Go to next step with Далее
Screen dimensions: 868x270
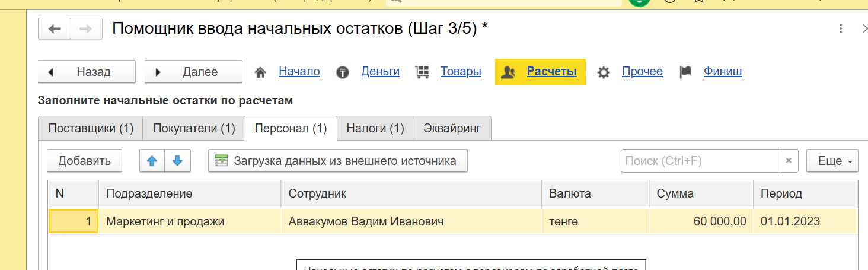coord(193,72)
